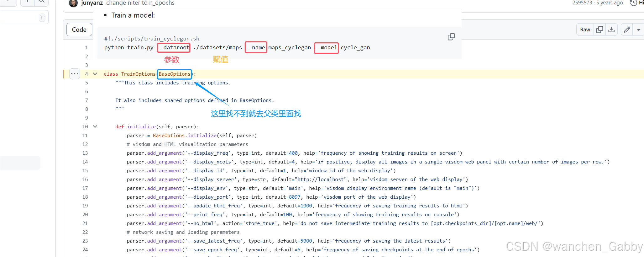Open commit hash 2595573
The height and width of the screenshot is (257, 644).
582,3
